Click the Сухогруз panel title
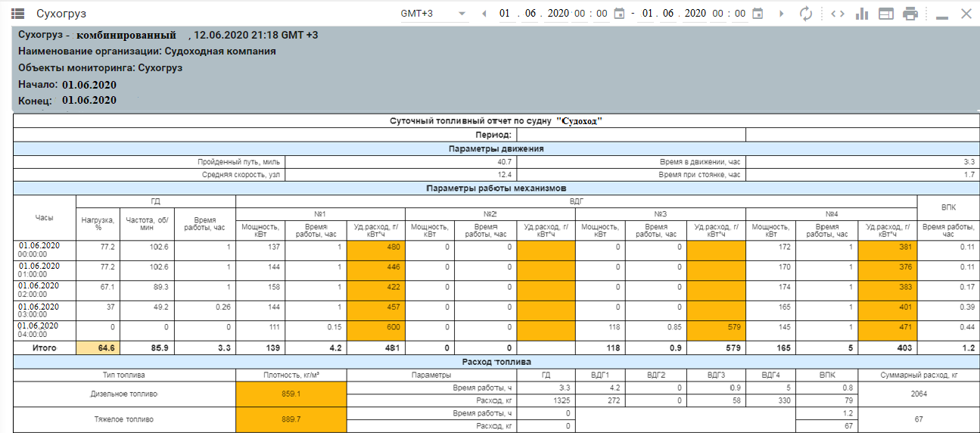 (61, 14)
